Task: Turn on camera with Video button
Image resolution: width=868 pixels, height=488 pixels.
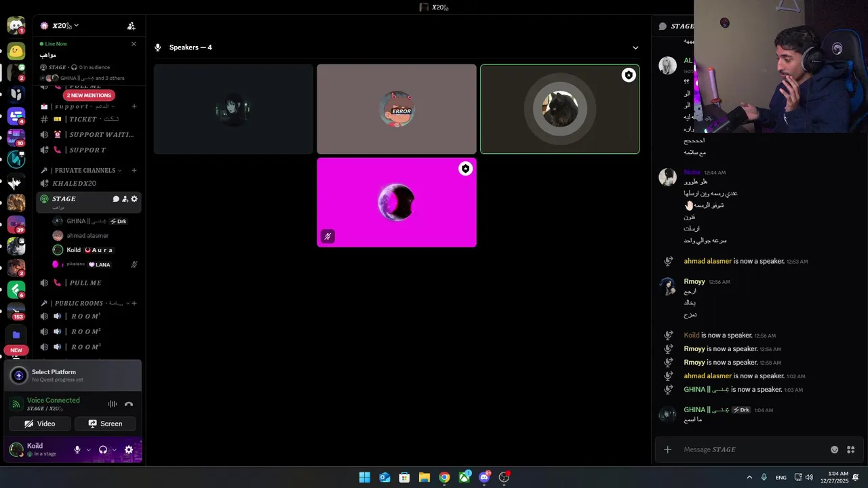Action: [x=40, y=424]
